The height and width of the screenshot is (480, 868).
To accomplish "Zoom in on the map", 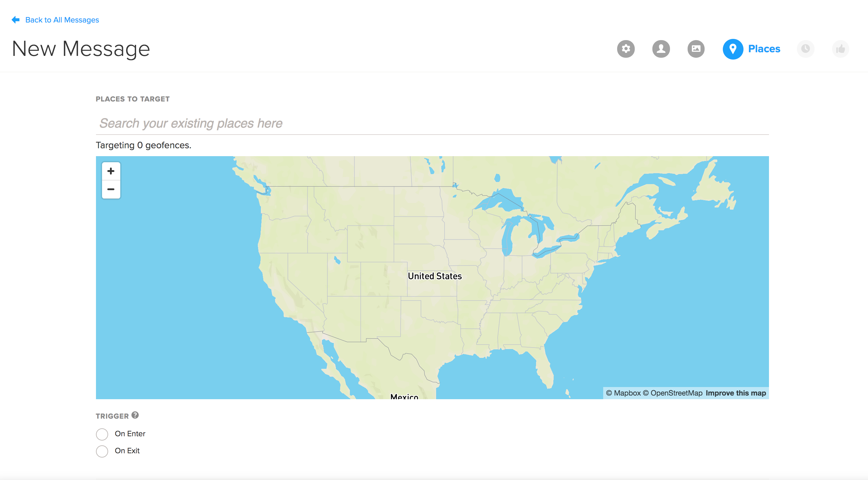I will pyautogui.click(x=111, y=171).
